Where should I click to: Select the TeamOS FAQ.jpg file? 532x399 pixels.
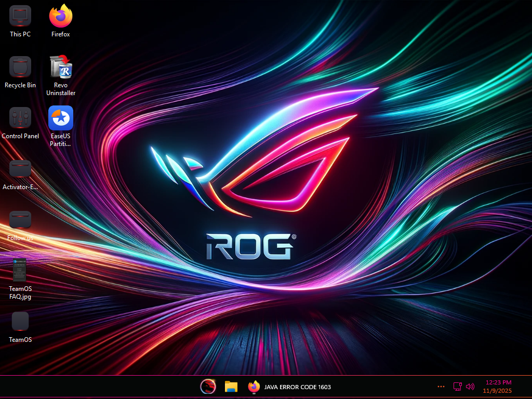coord(20,279)
